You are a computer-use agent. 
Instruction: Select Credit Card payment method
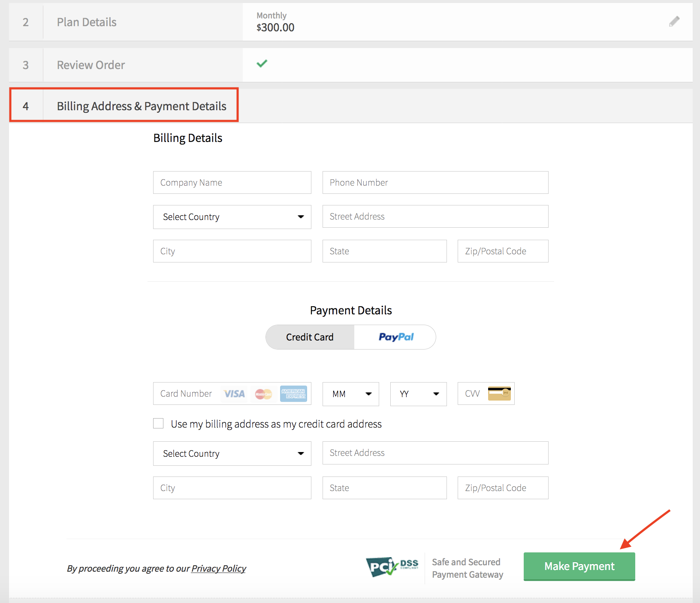point(310,337)
